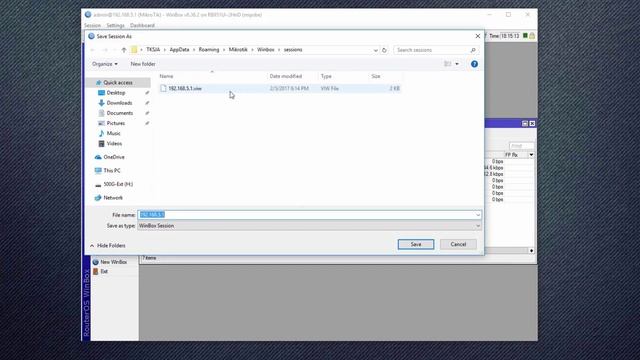This screenshot has height=360, width=640.
Task: Click the Find field in WinBox panel
Action: (521, 146)
